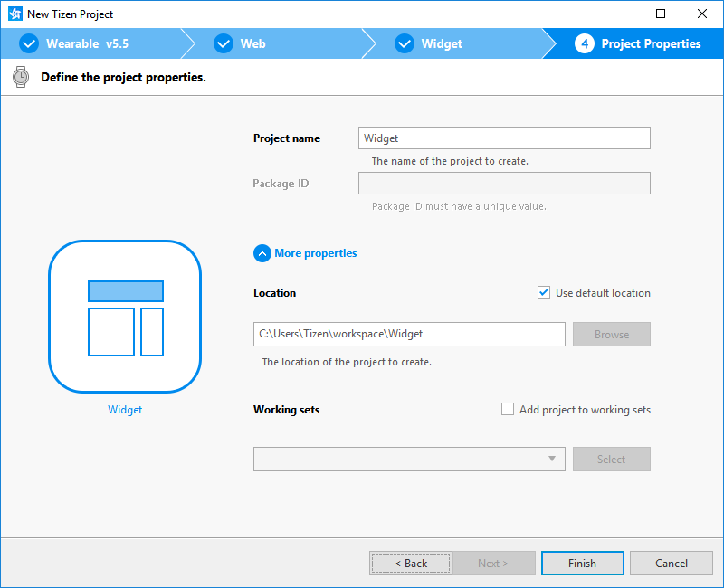Switch to the Widget wizard step

[442, 43]
